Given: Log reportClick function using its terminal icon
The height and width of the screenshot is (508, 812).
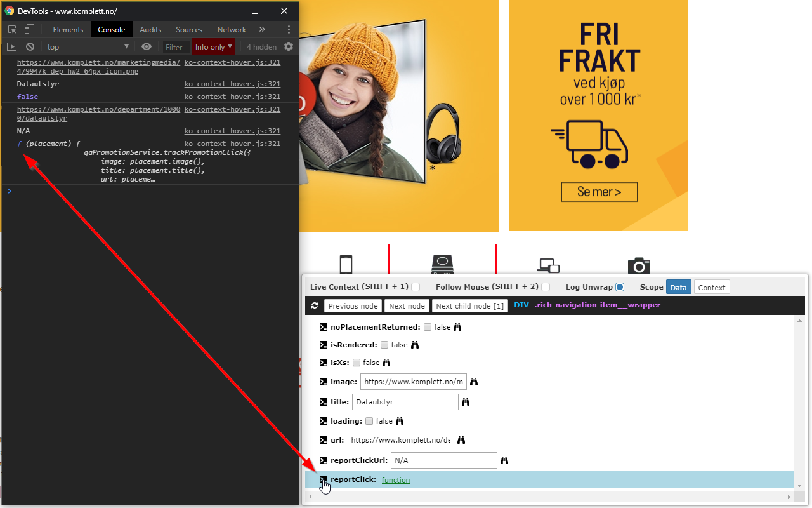Looking at the screenshot, I should pyautogui.click(x=324, y=479).
